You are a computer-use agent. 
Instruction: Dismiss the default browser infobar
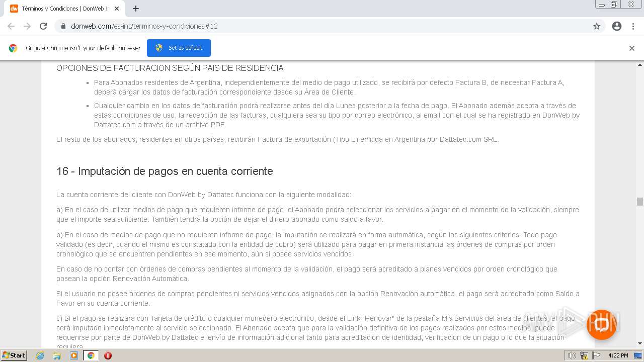click(632, 48)
